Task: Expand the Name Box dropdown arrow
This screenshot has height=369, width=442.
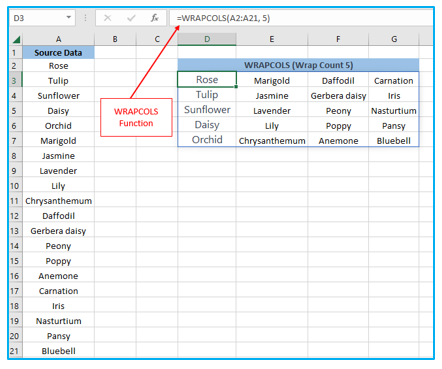Action: coord(69,17)
